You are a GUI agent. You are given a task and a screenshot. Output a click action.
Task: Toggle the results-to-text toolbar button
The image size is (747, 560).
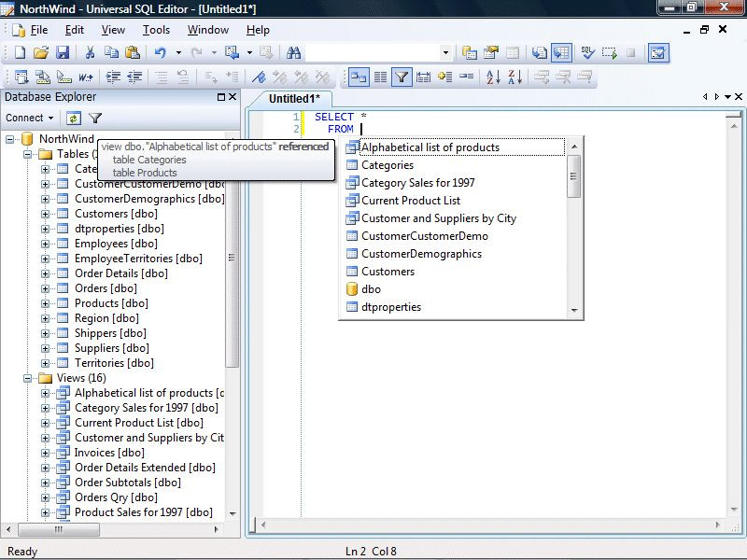(x=540, y=52)
